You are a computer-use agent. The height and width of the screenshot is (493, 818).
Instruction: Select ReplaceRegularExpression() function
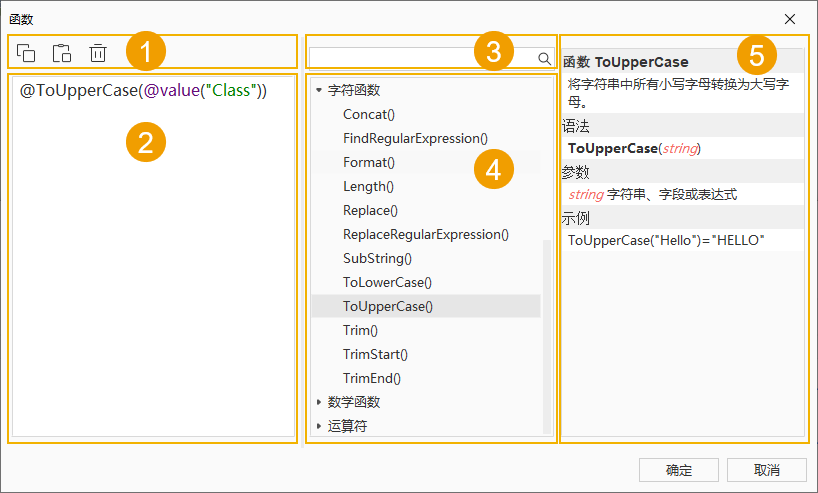coord(426,234)
